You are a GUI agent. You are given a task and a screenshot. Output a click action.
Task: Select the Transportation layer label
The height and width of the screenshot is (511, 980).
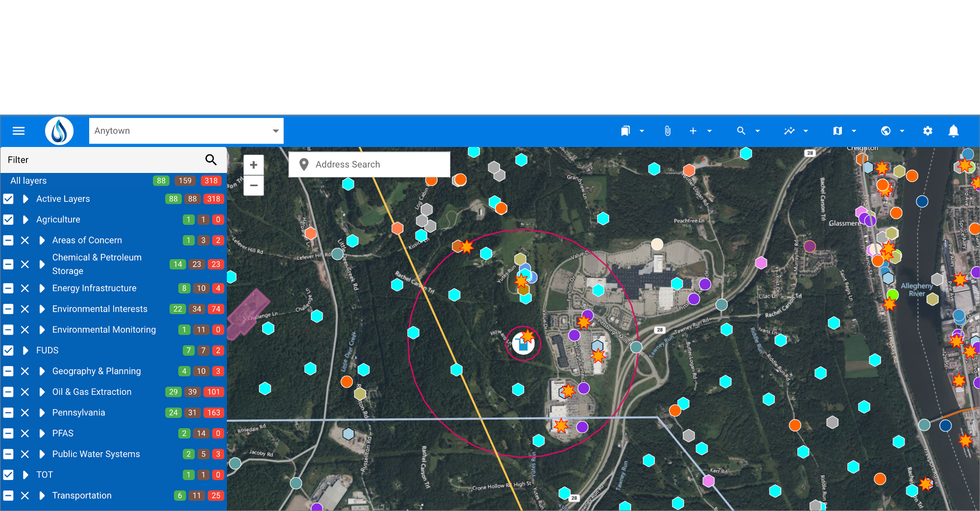click(x=82, y=495)
